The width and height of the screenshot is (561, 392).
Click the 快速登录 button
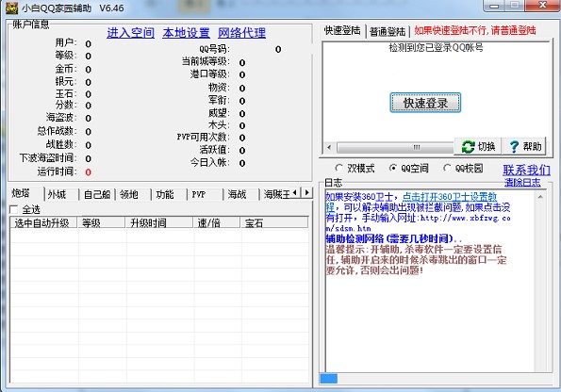coord(425,103)
